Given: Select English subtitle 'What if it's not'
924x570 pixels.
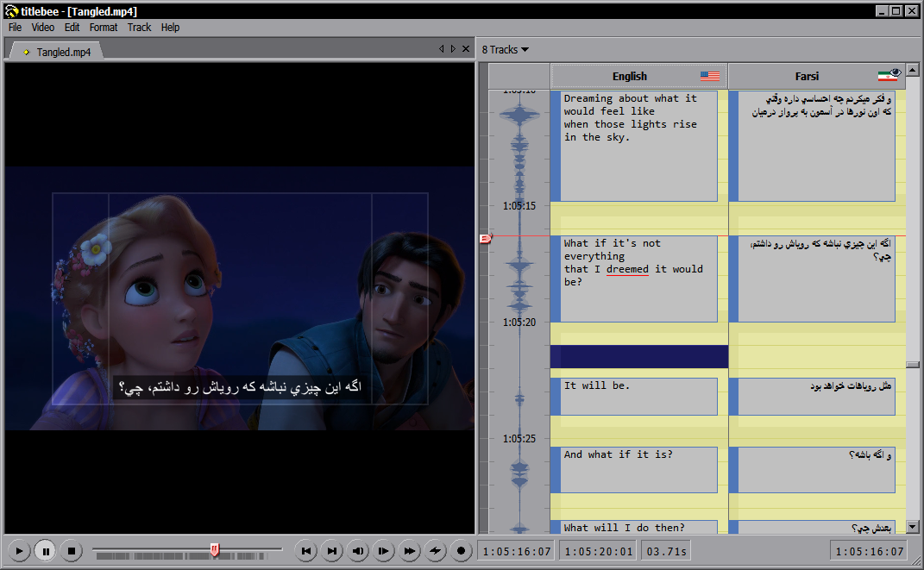Looking at the screenshot, I should pyautogui.click(x=634, y=279).
